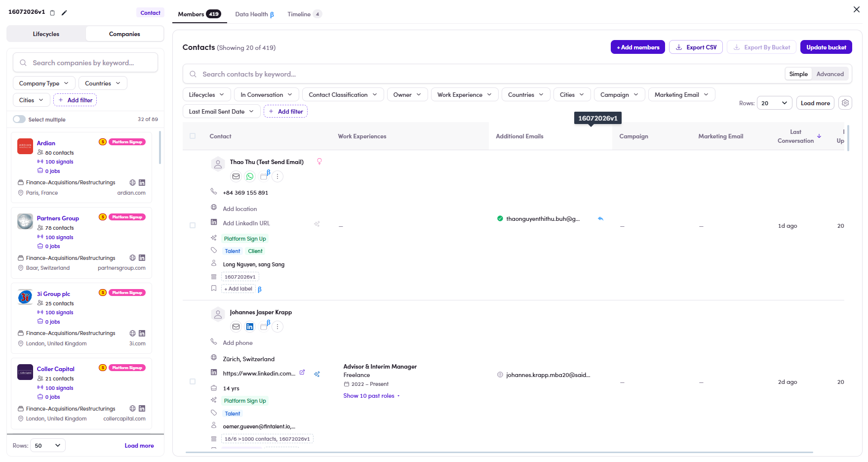The height and width of the screenshot is (462, 868).
Task: Open the Work Experience filter dropdown
Action: [464, 94]
